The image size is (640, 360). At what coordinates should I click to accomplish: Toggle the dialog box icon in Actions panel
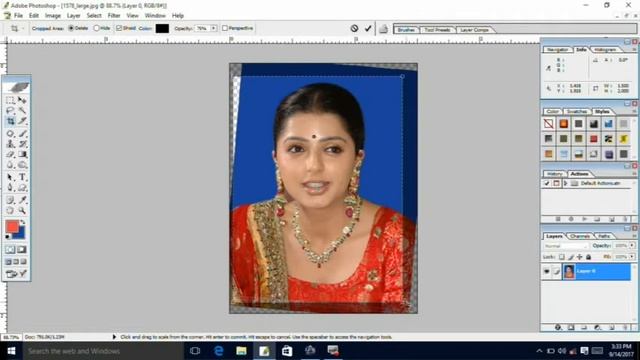coord(556,183)
